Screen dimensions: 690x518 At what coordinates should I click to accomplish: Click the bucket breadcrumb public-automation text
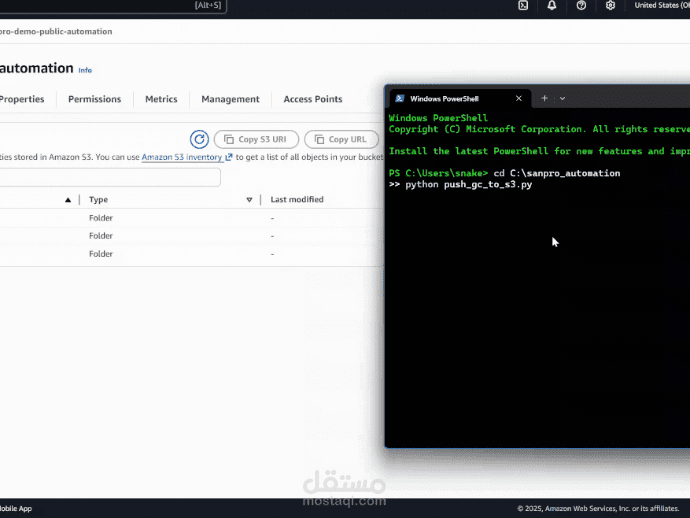pyautogui.click(x=56, y=32)
